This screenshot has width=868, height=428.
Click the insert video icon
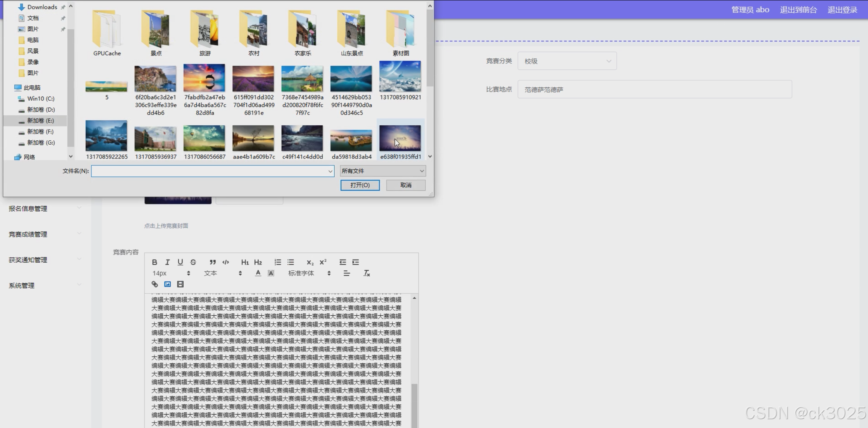click(180, 284)
